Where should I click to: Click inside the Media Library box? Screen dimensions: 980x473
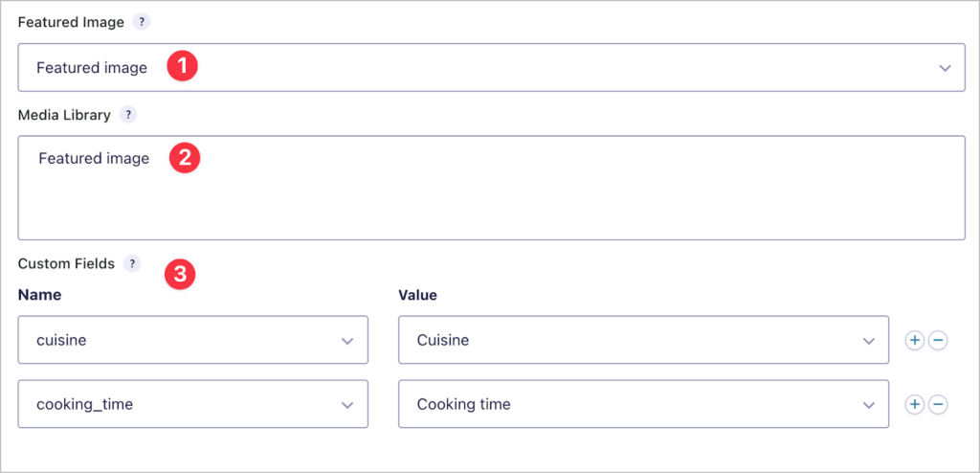pos(491,188)
